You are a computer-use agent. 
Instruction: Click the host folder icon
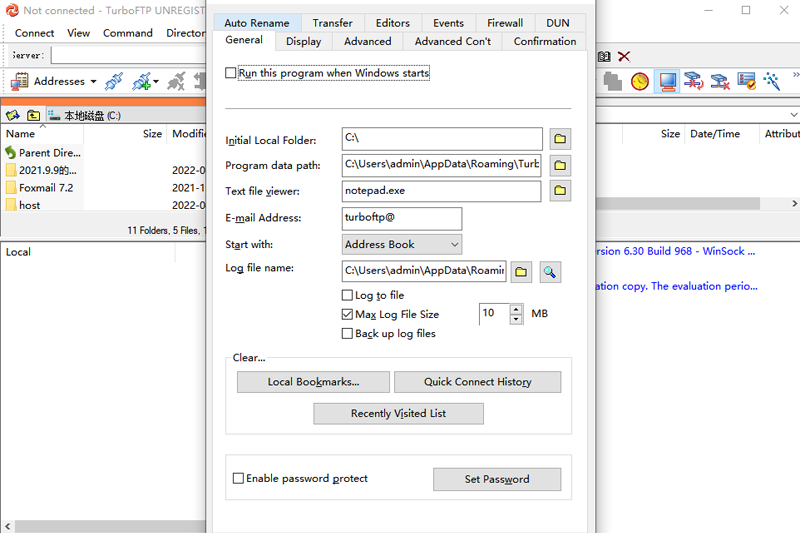(11, 205)
